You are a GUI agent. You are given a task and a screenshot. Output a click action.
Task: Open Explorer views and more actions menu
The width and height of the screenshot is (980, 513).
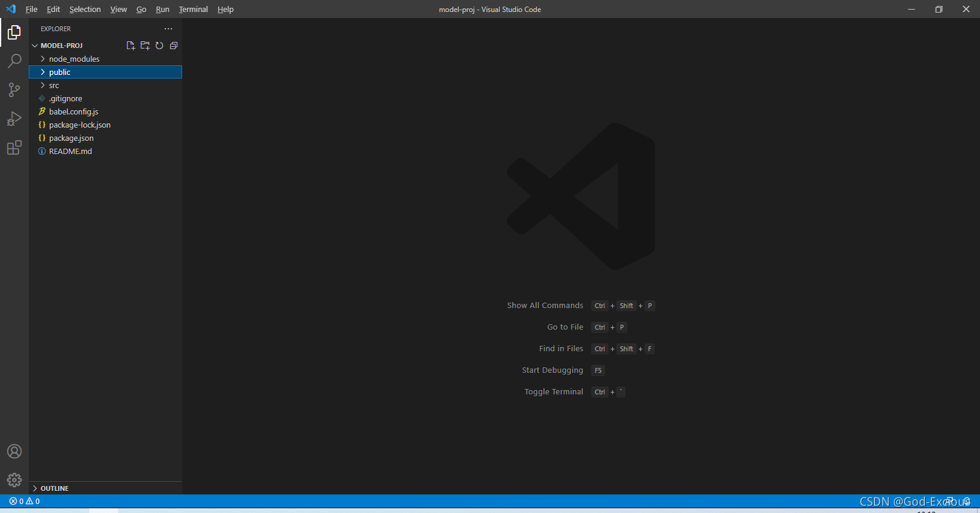168,29
